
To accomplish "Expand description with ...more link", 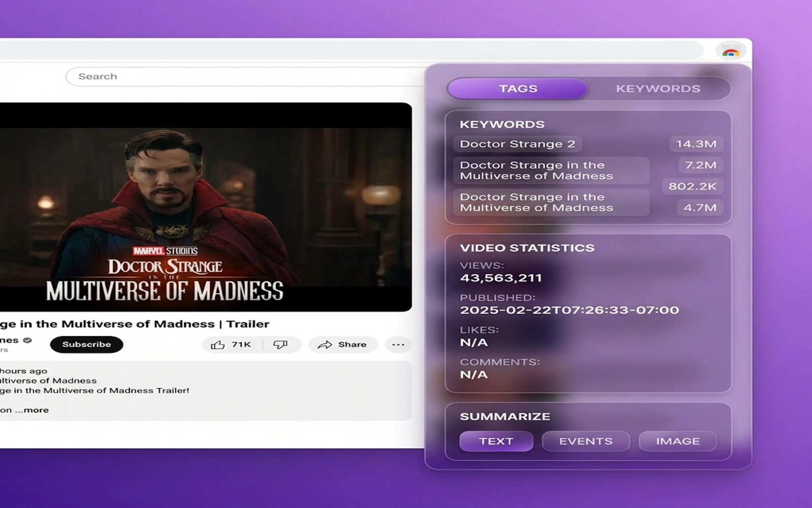I will [32, 410].
